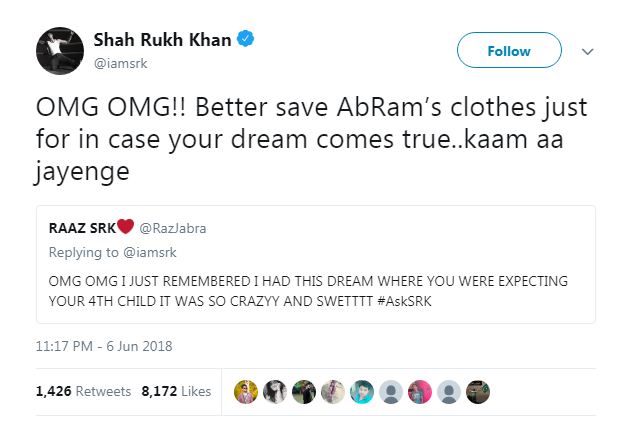This screenshot has width=632, height=425.
Task: Click the liker avatar with pink background
Action: pyautogui.click(x=421, y=391)
